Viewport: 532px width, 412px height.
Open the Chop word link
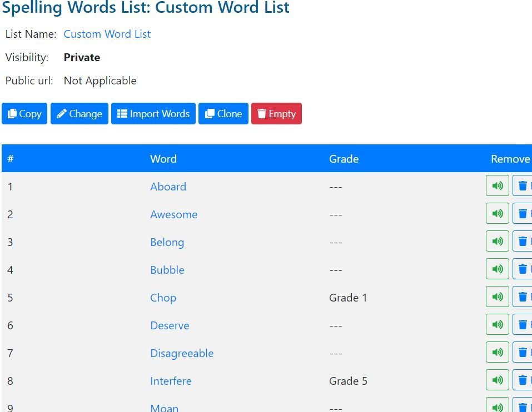pyautogui.click(x=163, y=298)
